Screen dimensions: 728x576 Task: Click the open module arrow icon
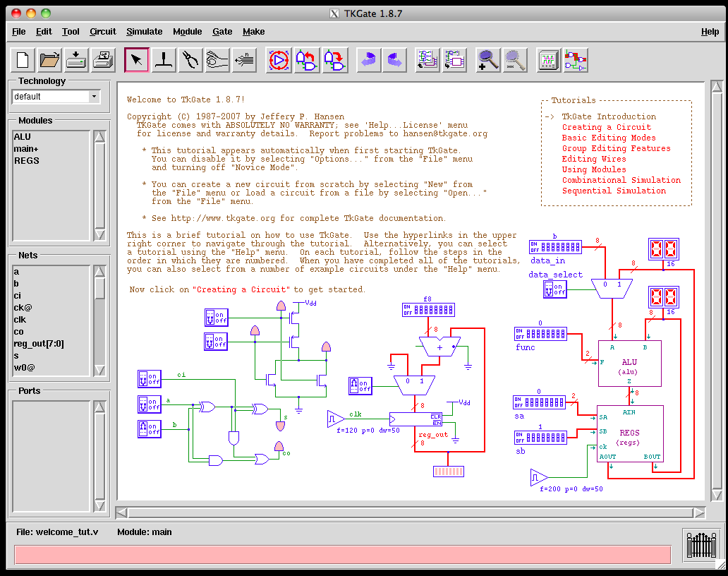tap(369, 61)
